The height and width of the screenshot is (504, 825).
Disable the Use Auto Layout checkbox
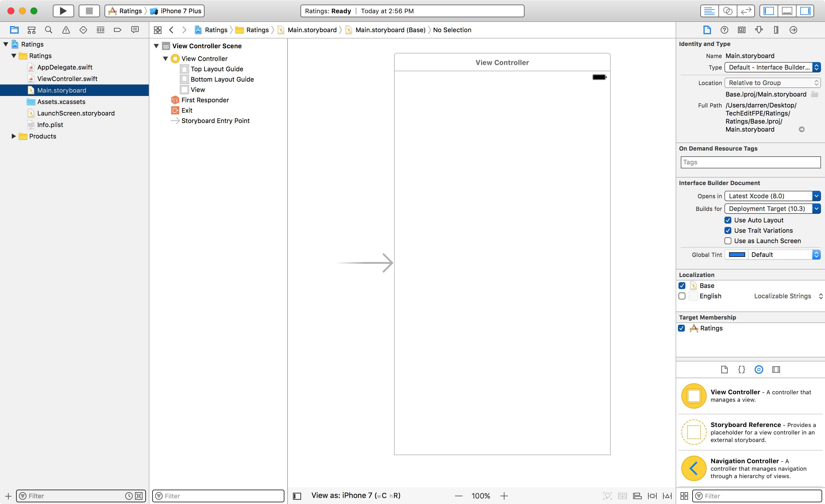(728, 220)
